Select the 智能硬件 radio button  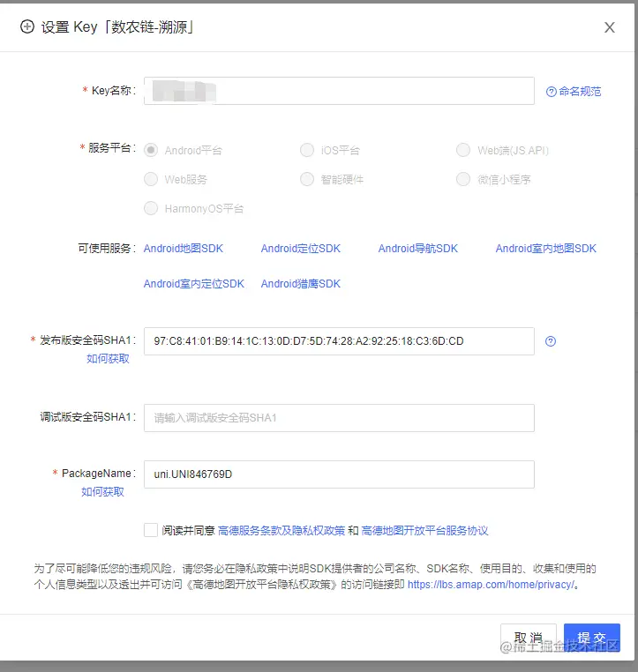[x=307, y=179]
